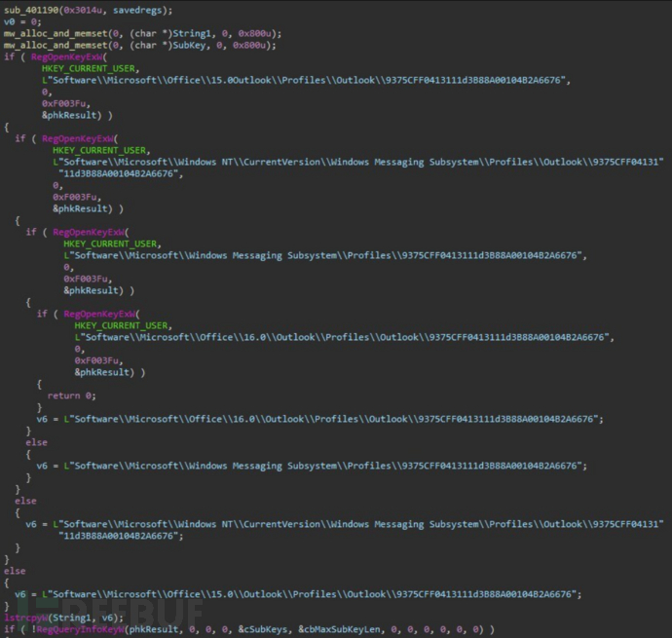Click phkResult in the RegQueryInfoKeyW call

pyautogui.click(x=154, y=629)
